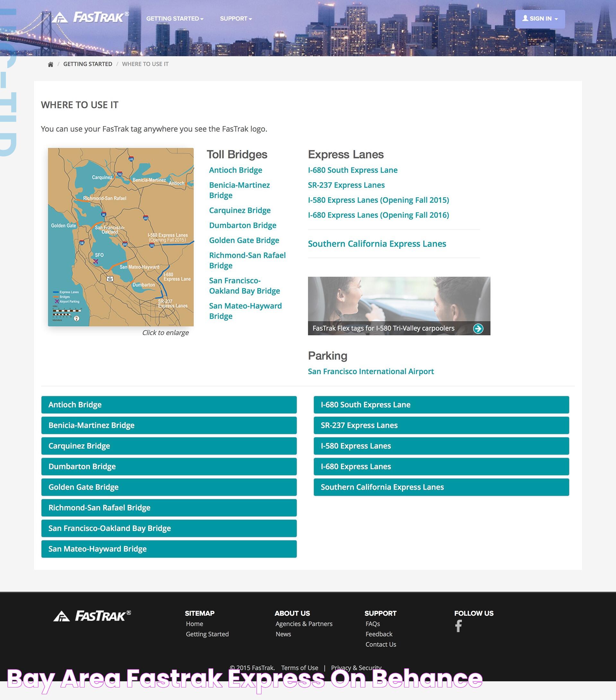Open the News footer link
Screen dimensions: 616x700
point(283,634)
